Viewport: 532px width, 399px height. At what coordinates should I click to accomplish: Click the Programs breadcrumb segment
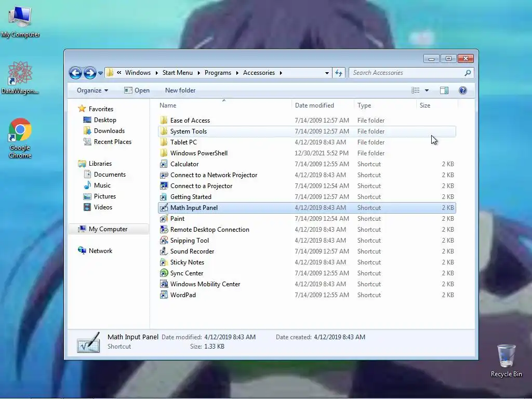click(x=218, y=73)
